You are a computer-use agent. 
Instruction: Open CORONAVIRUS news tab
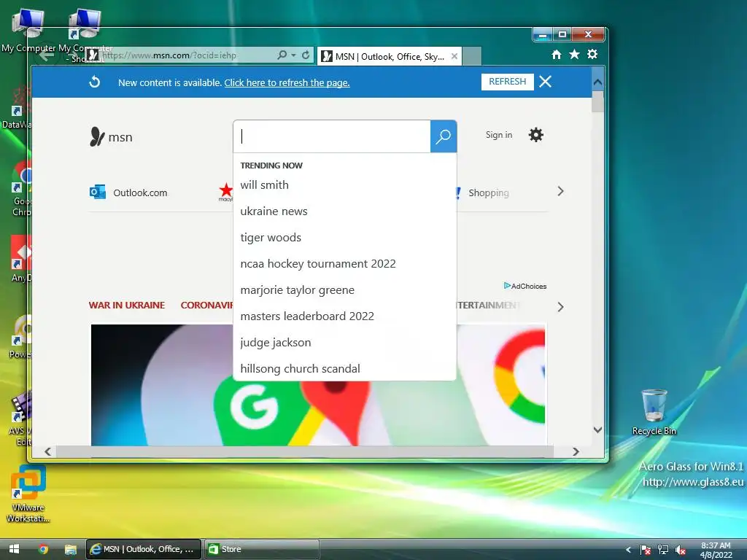click(206, 306)
